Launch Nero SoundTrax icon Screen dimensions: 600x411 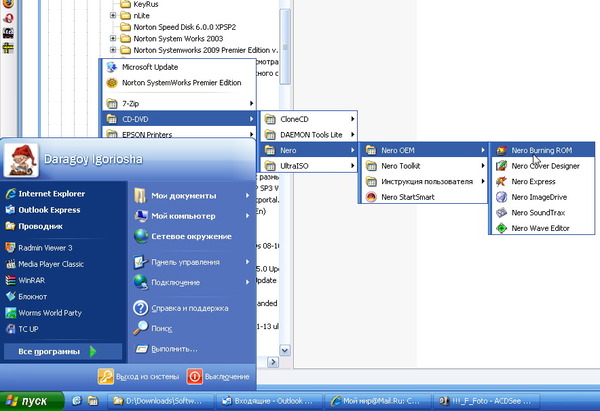[x=501, y=212]
